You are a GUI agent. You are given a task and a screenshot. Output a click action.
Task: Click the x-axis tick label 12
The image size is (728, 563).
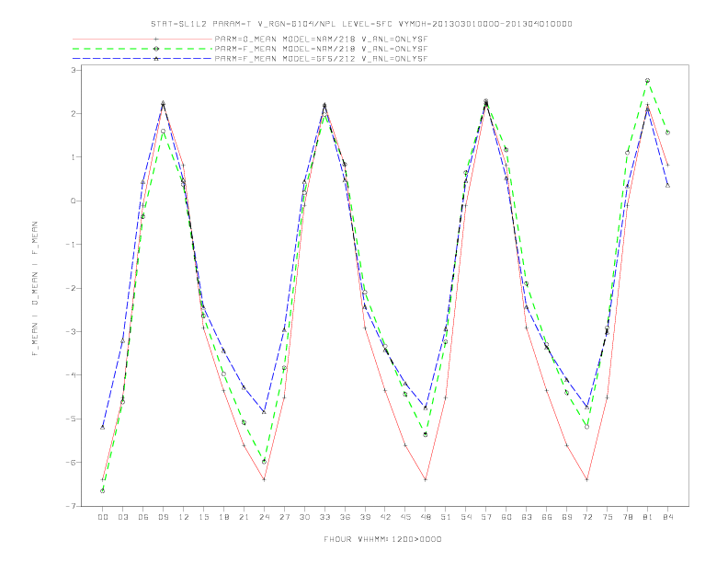tap(184, 517)
